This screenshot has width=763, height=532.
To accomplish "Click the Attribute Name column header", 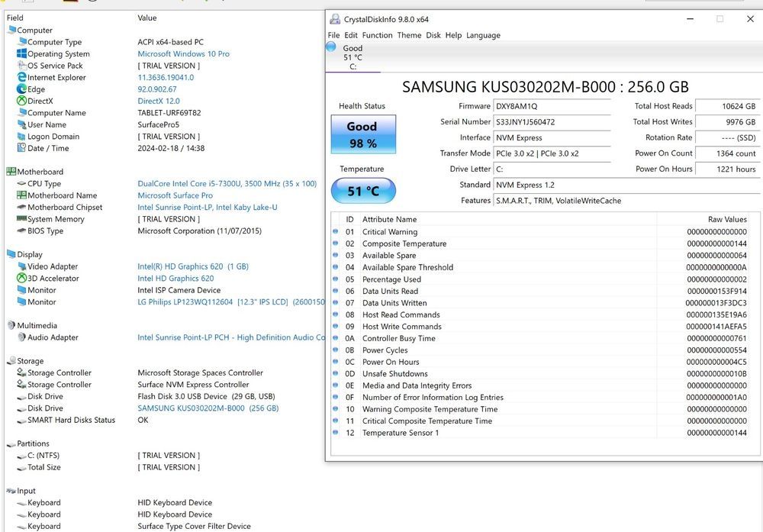I will tap(389, 220).
